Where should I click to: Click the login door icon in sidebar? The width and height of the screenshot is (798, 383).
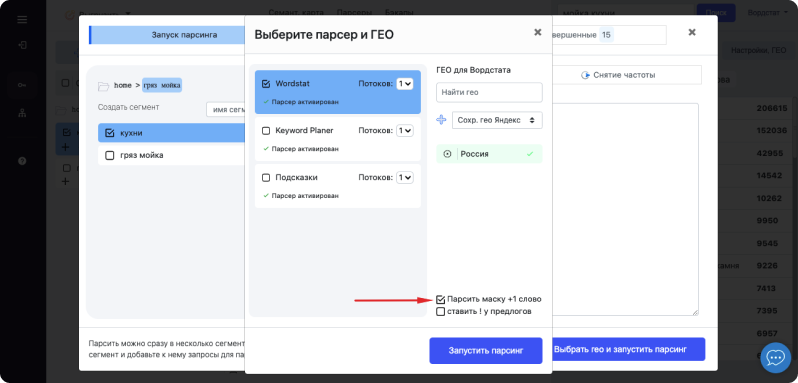tap(22, 45)
